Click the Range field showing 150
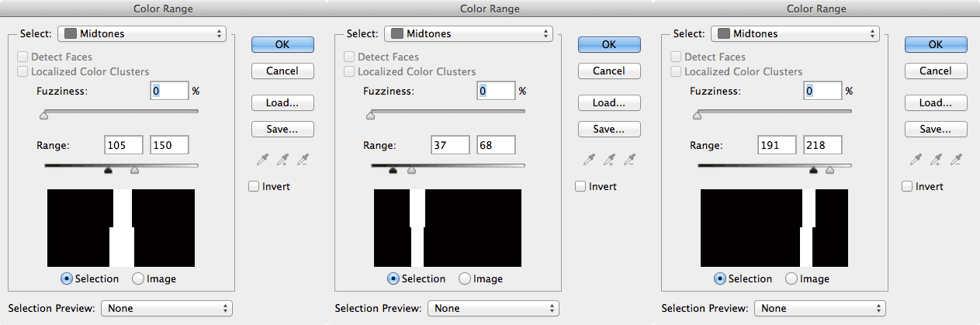 coord(170,145)
